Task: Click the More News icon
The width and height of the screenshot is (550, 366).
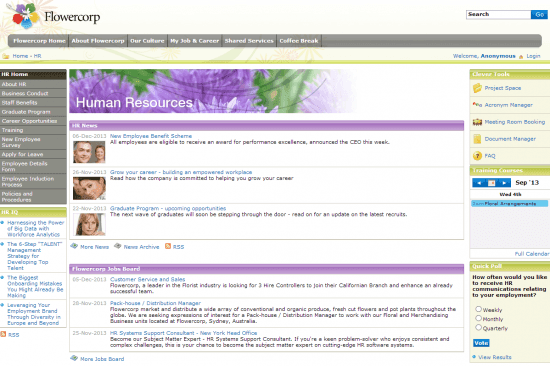Action: [74, 246]
